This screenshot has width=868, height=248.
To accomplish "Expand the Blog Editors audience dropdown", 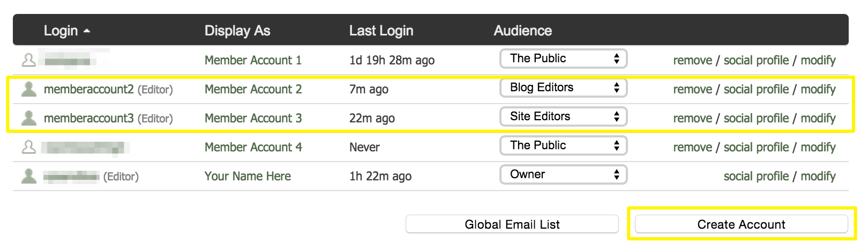I will point(563,87).
